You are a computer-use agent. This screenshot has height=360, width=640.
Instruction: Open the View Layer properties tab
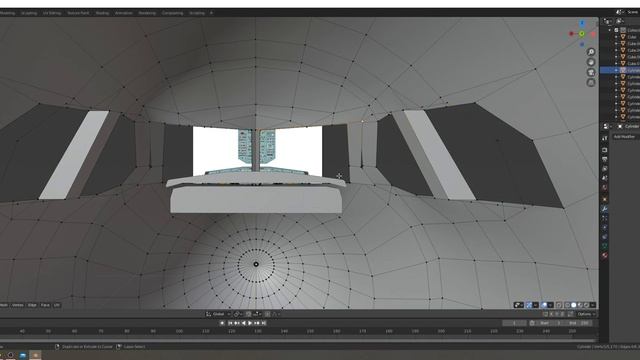[x=604, y=168]
